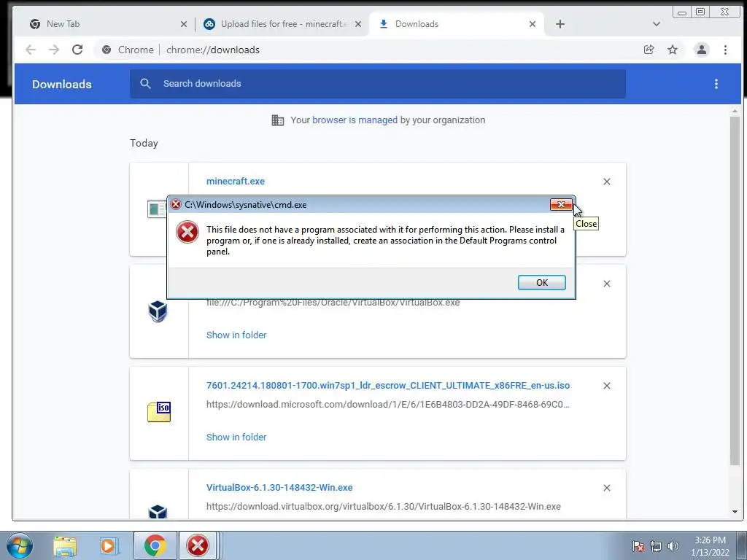Open the win7sp1 ISO download link

(x=388, y=385)
